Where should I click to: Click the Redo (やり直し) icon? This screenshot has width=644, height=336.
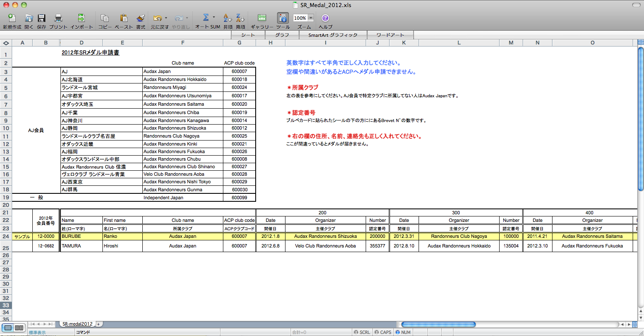pos(179,18)
